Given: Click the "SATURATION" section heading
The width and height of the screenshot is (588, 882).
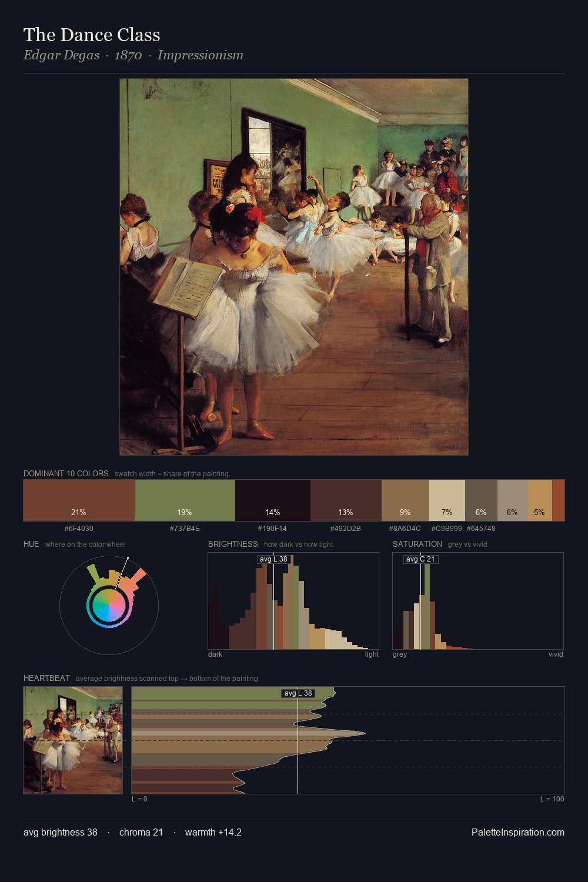Looking at the screenshot, I should click(417, 544).
